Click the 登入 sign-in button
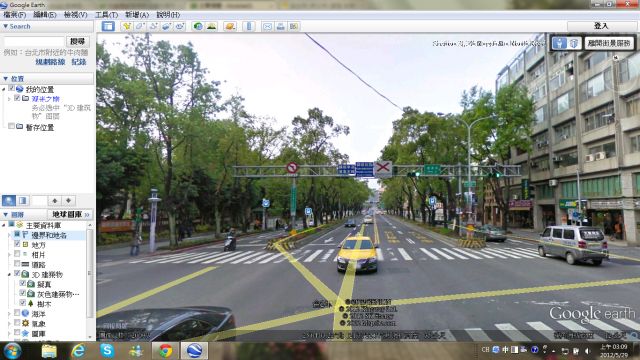The height and width of the screenshot is (360, 640). 601,26
